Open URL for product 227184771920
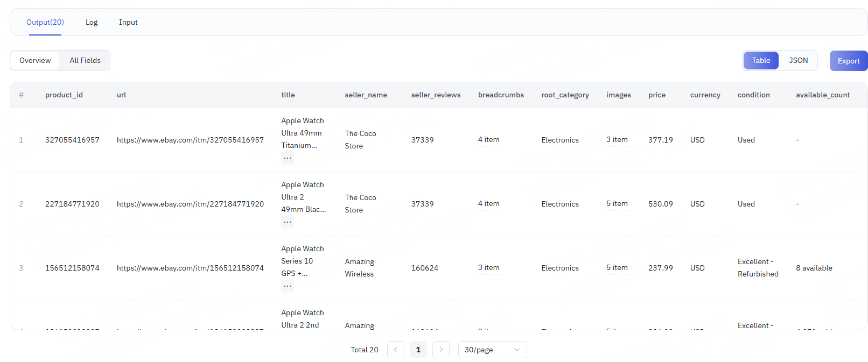868x362 pixels. pos(190,204)
